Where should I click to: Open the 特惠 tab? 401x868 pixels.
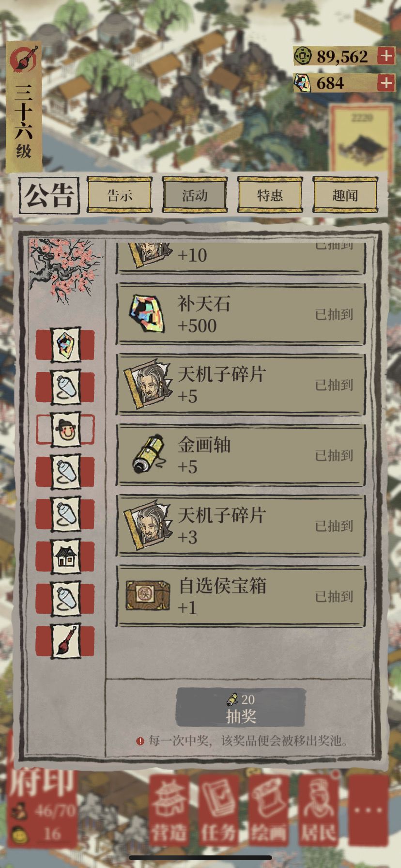pos(270,195)
